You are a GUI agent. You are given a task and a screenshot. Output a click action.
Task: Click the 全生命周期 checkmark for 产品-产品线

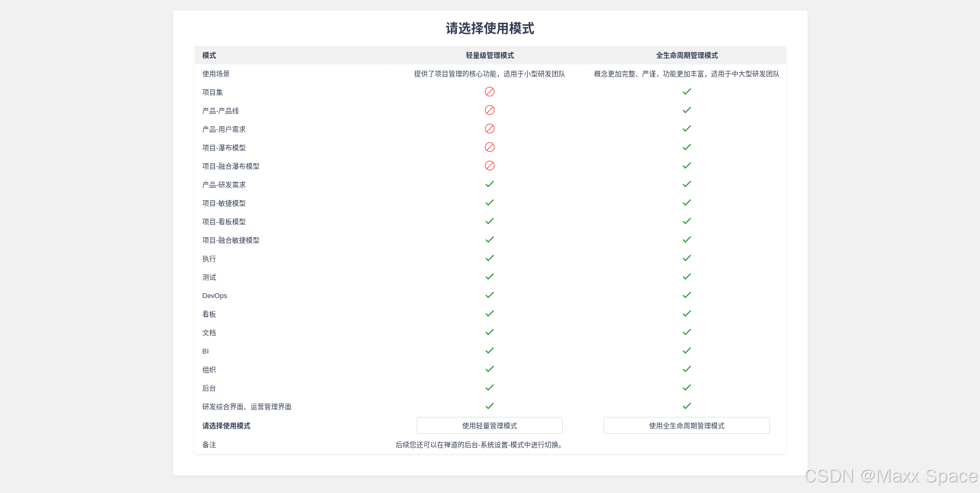(x=686, y=110)
